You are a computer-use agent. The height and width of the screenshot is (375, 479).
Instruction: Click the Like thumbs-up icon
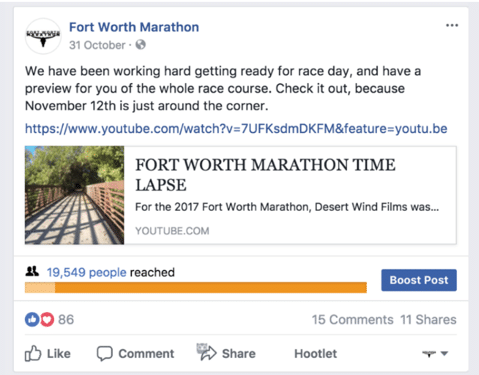click(33, 353)
